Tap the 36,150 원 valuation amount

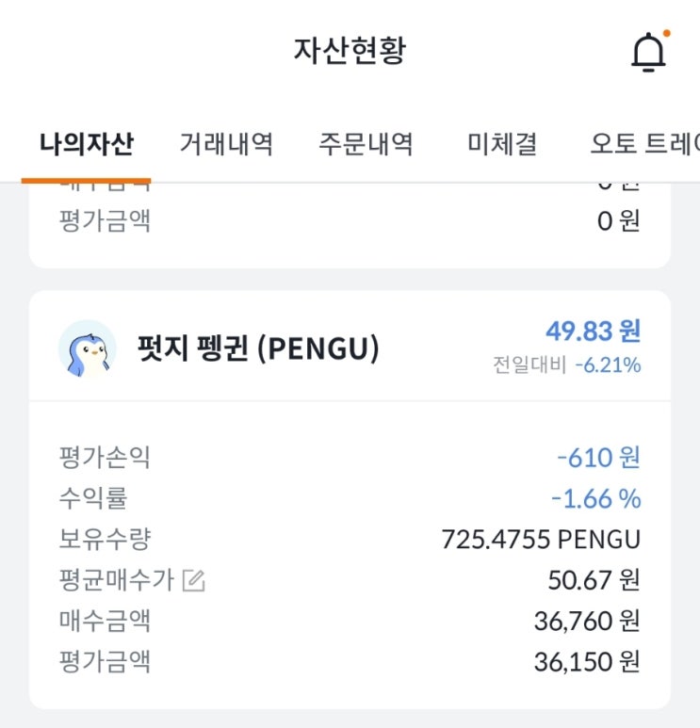[x=587, y=662]
